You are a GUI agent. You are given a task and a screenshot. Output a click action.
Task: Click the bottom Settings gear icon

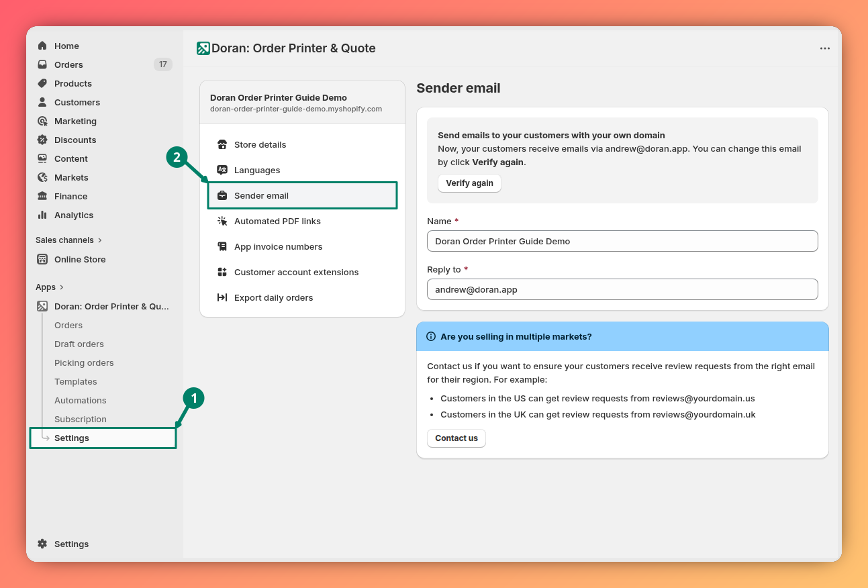(42, 544)
